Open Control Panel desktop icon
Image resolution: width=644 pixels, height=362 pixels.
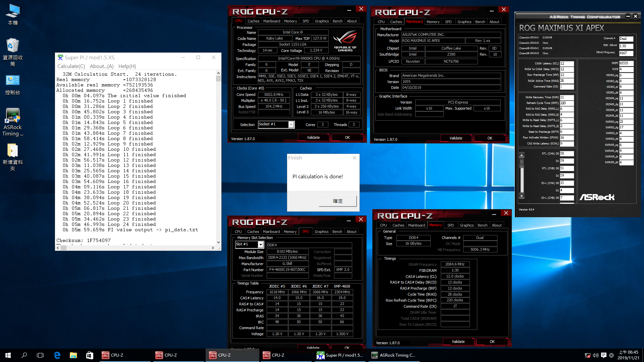pyautogui.click(x=13, y=84)
